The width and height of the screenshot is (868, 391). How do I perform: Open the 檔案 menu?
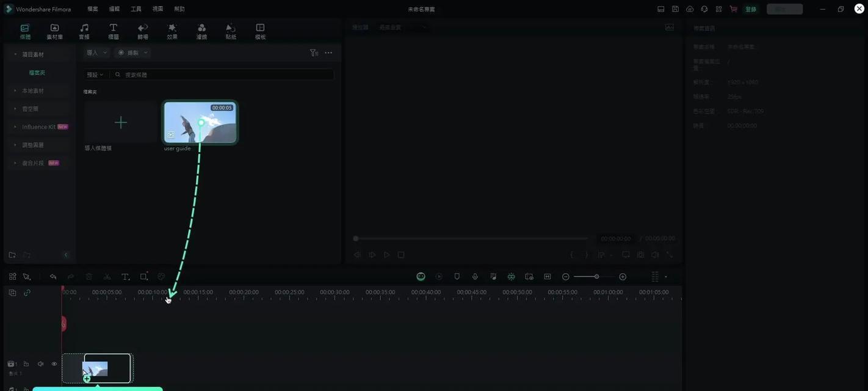coord(93,9)
